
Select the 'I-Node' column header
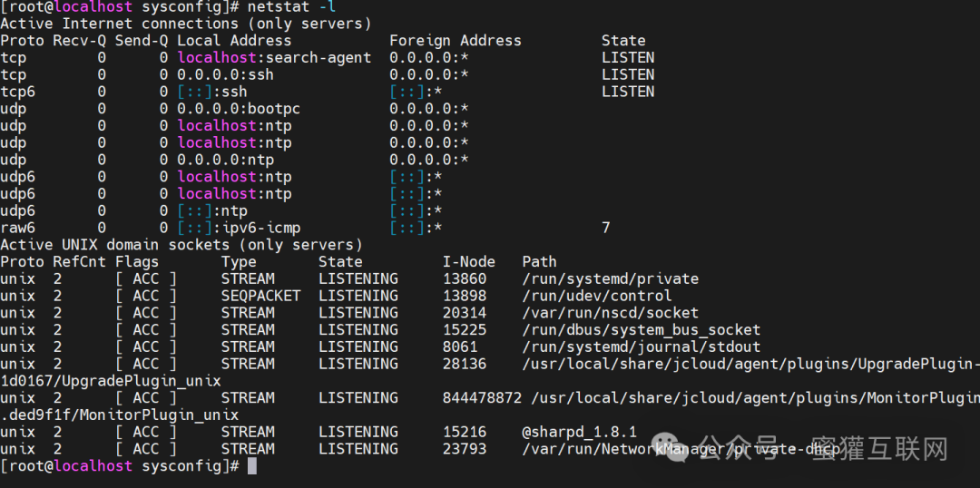pyautogui.click(x=469, y=262)
